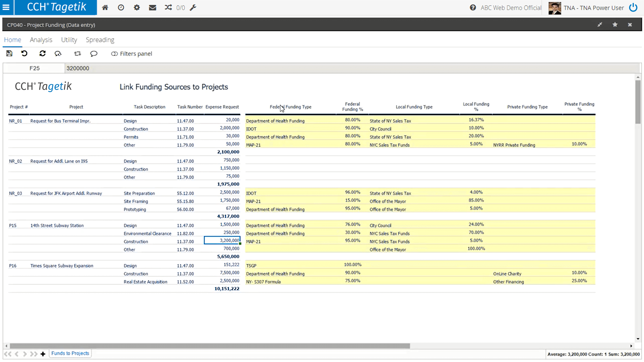Open the Analysis tab

pos(41,40)
